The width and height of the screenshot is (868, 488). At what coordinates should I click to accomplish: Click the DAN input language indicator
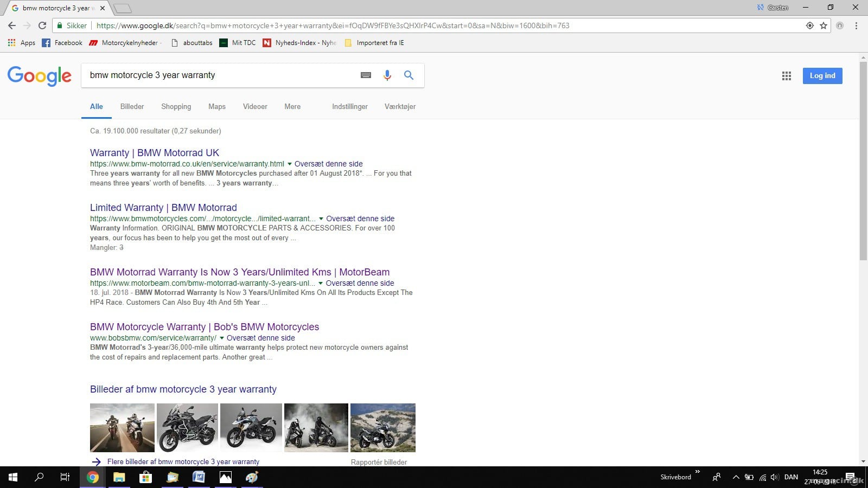[791, 477]
